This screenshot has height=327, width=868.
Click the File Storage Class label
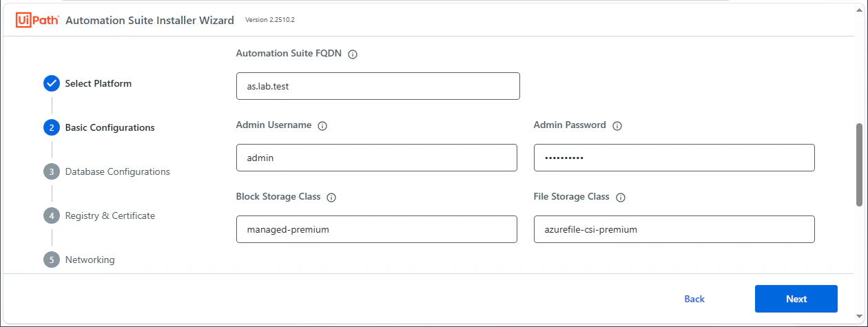tap(572, 196)
